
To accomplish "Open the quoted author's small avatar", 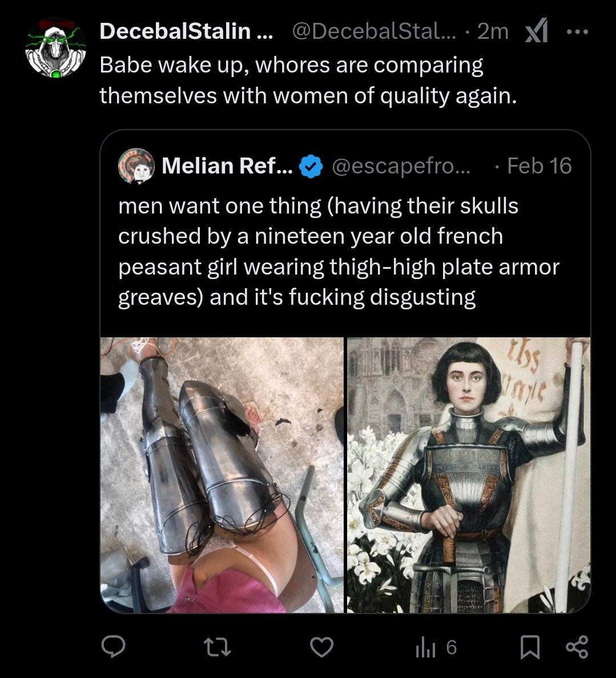I will [x=136, y=166].
